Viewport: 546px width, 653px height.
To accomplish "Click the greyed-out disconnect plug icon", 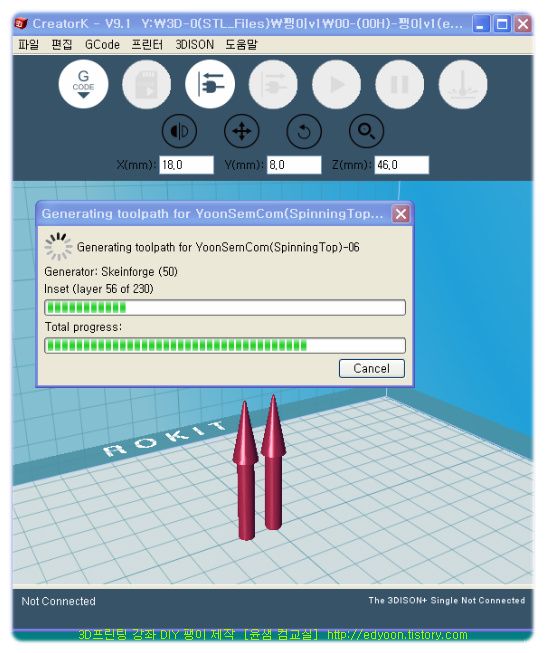I will 273,84.
